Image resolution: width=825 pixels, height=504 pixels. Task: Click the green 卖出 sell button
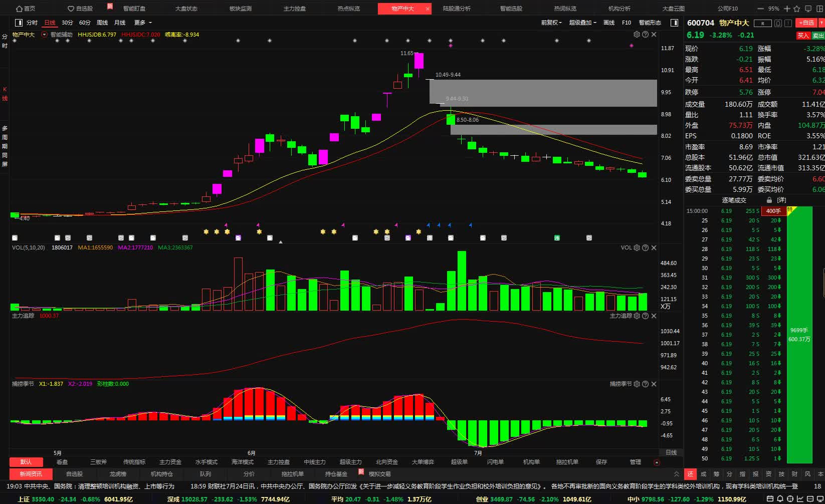coord(818,36)
